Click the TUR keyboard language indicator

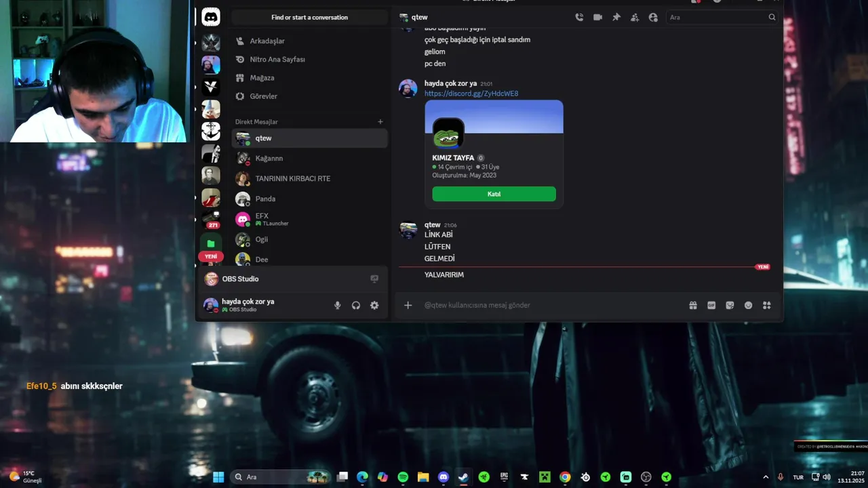tap(798, 477)
